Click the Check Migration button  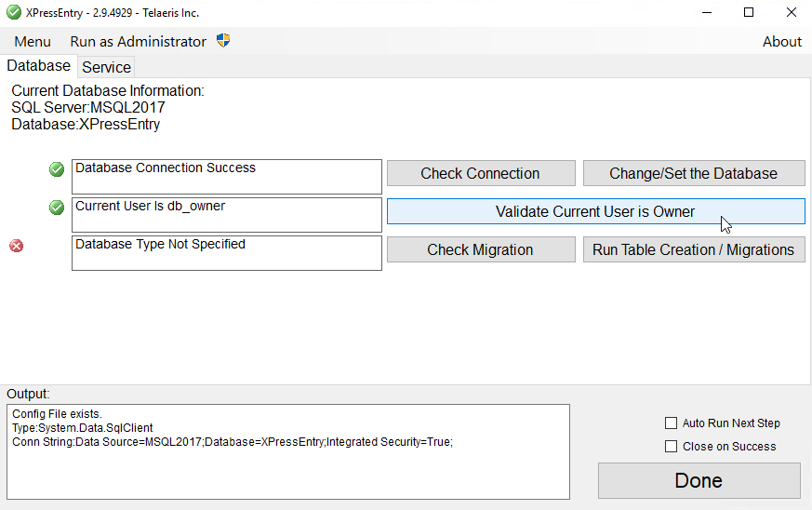pos(481,249)
